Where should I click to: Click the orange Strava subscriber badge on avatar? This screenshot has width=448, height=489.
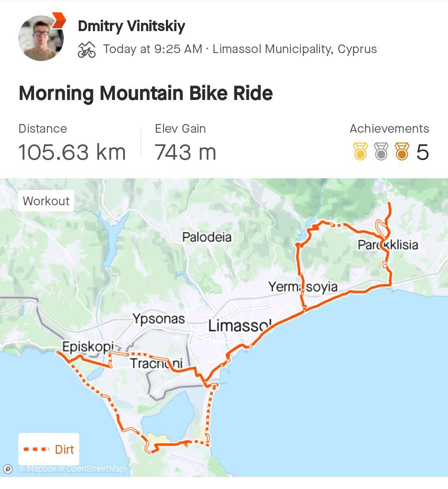point(58,20)
